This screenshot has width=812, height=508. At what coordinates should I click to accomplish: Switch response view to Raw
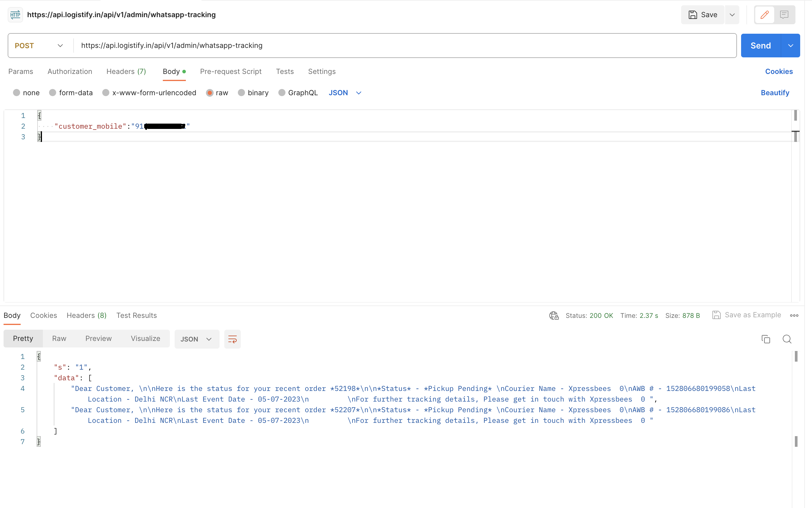tap(59, 338)
